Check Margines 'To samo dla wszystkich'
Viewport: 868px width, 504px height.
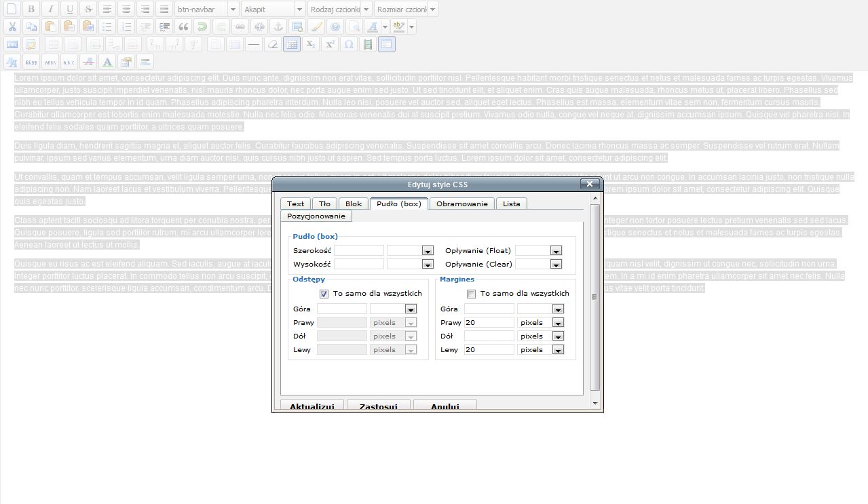click(472, 294)
